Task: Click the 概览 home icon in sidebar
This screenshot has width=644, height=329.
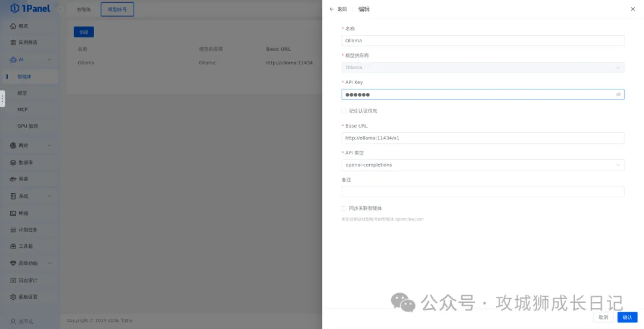Action: [13, 26]
